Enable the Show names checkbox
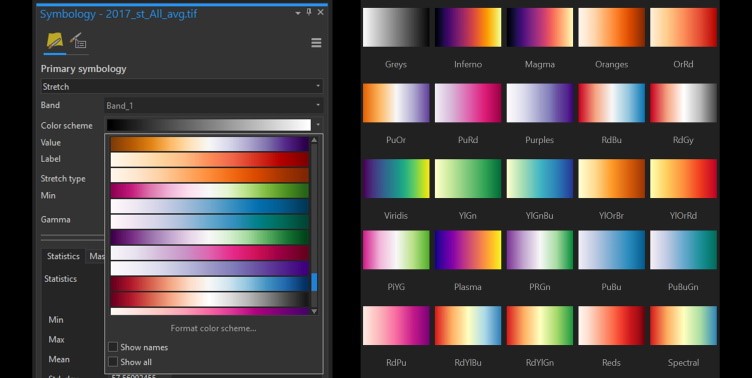 [113, 347]
